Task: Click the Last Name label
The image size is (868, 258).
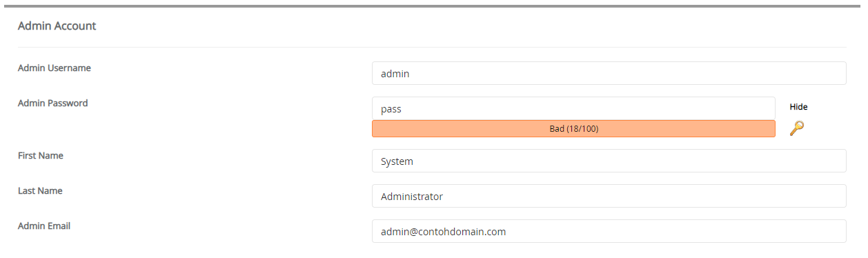Action: click(x=40, y=190)
